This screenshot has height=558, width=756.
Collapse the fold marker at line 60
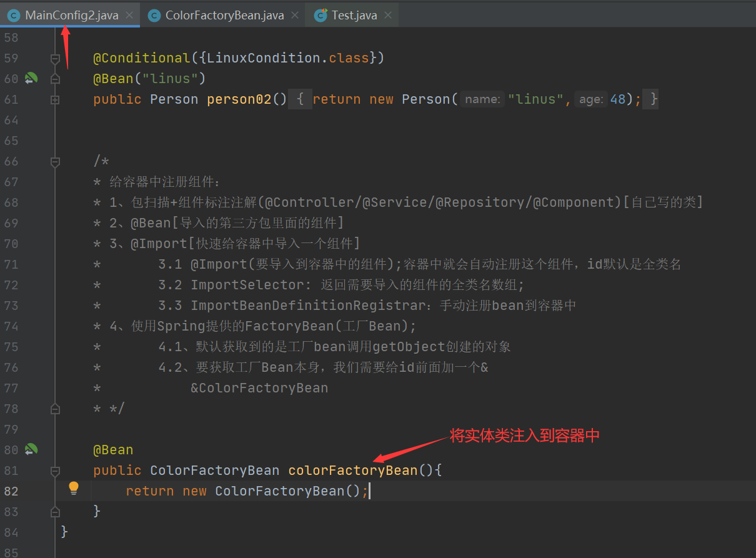pos(55,79)
